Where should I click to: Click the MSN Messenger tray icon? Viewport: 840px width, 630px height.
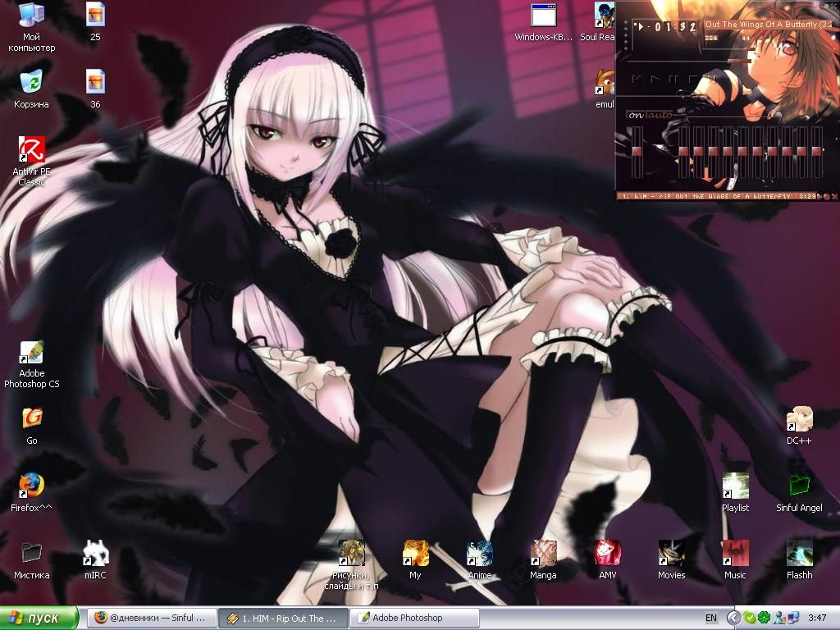(x=779, y=618)
